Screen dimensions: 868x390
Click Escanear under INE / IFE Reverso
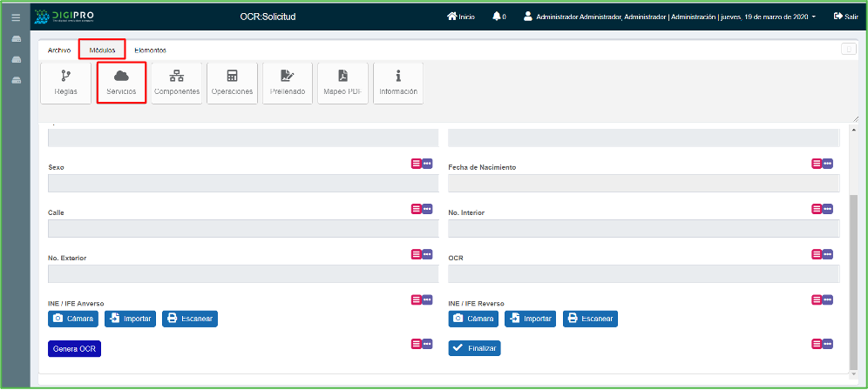pyautogui.click(x=590, y=319)
